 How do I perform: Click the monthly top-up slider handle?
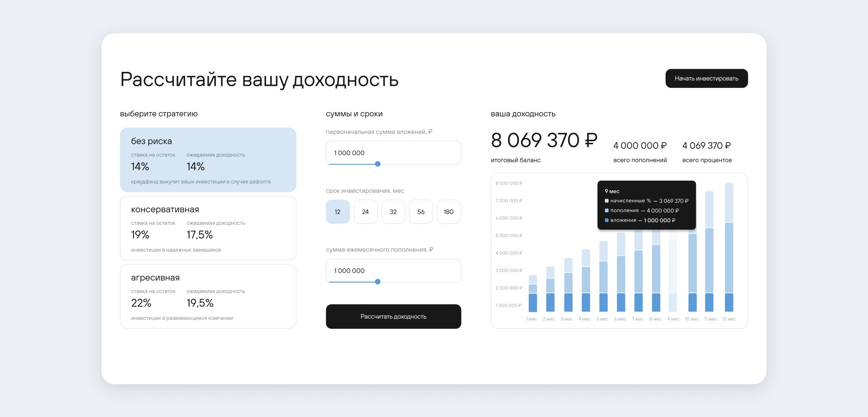pyautogui.click(x=378, y=282)
